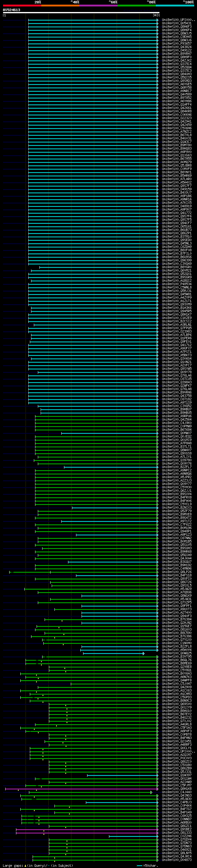The width and height of the screenshot is (197, 868).
Task: Select the label UniRef100_O49122
Action: pos(176,50)
